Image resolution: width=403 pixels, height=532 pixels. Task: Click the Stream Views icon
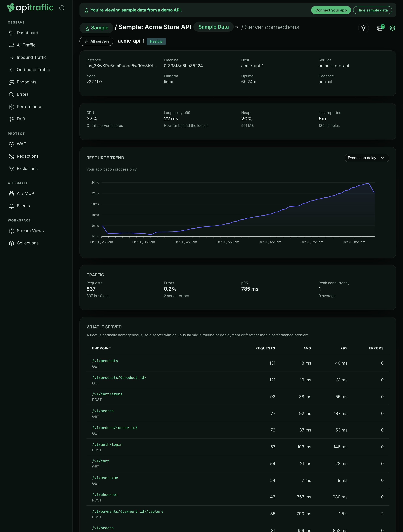pyautogui.click(x=11, y=231)
